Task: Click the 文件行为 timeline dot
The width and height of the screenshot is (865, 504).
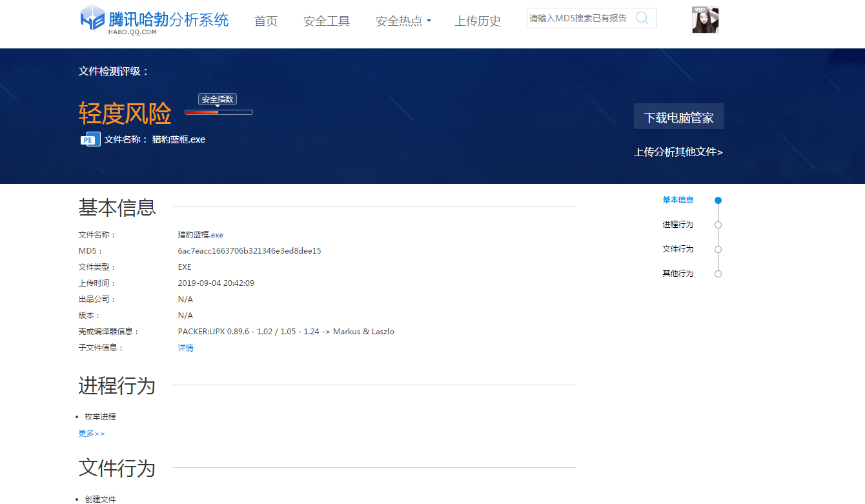Action: coord(718,250)
